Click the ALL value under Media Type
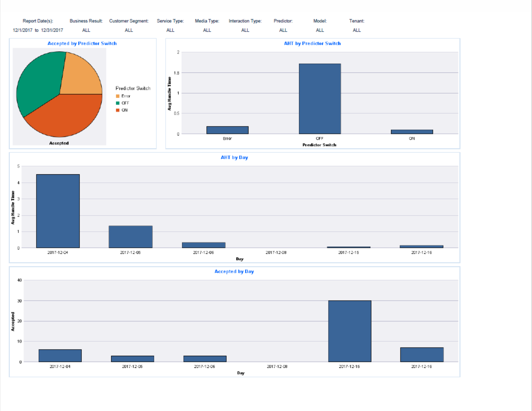Image resolution: width=532 pixels, height=411 pixels. (207, 30)
